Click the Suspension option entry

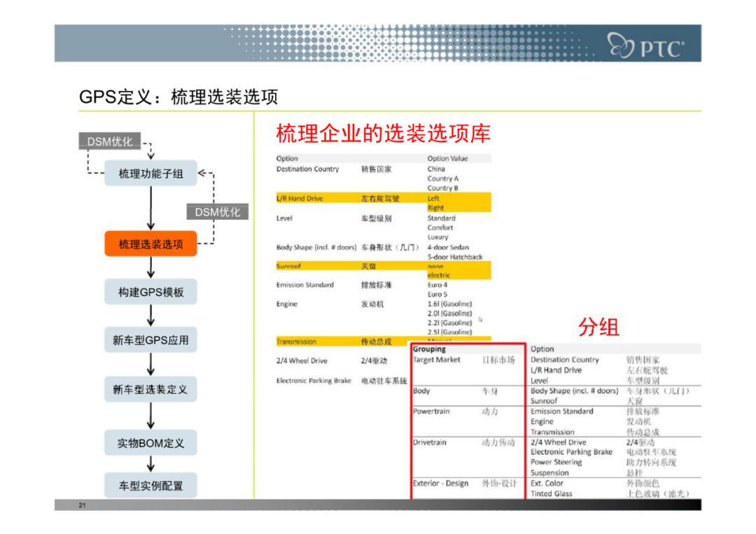[x=549, y=473]
